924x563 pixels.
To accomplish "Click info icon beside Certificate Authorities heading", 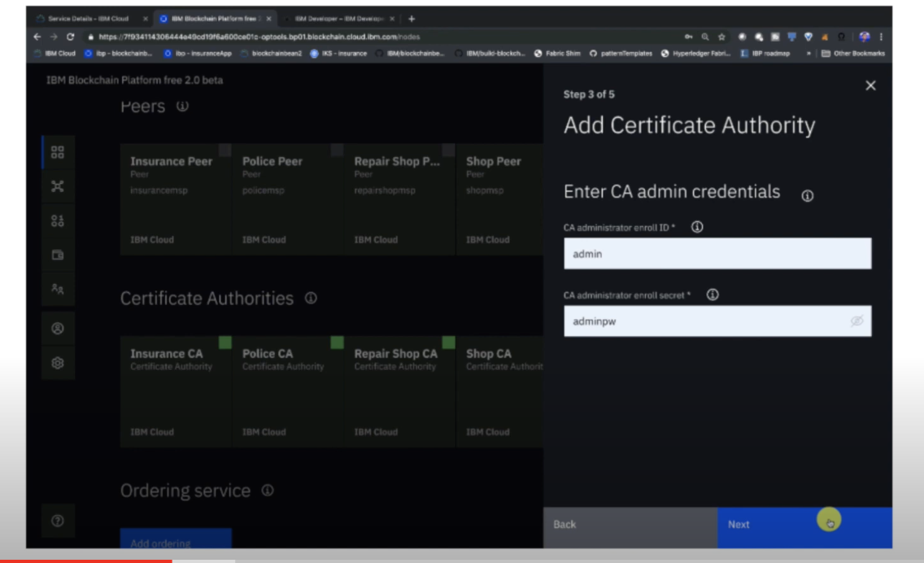I will coord(311,299).
